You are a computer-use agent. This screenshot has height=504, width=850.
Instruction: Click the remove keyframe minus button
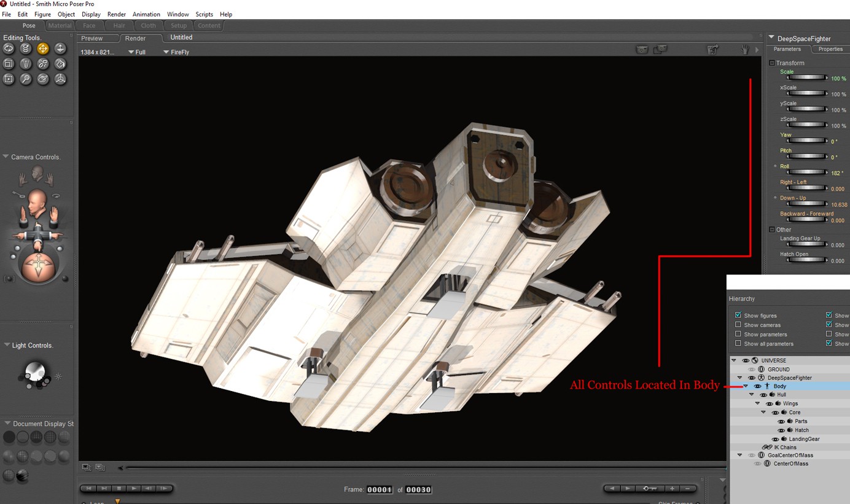(x=687, y=489)
